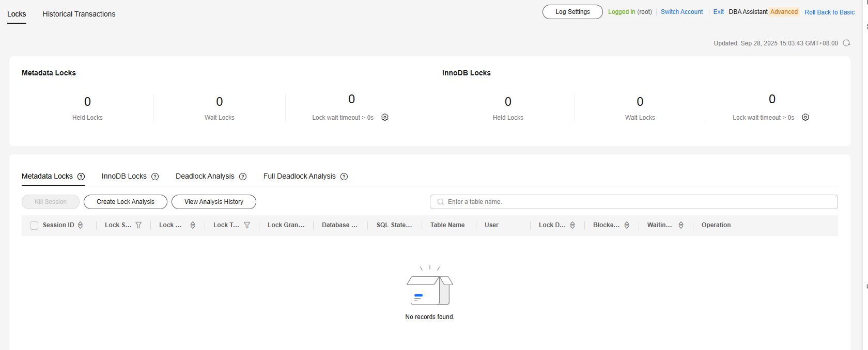The width and height of the screenshot is (868, 350).
Task: Switch to the Historical Transactions tab
Action: coord(79,14)
